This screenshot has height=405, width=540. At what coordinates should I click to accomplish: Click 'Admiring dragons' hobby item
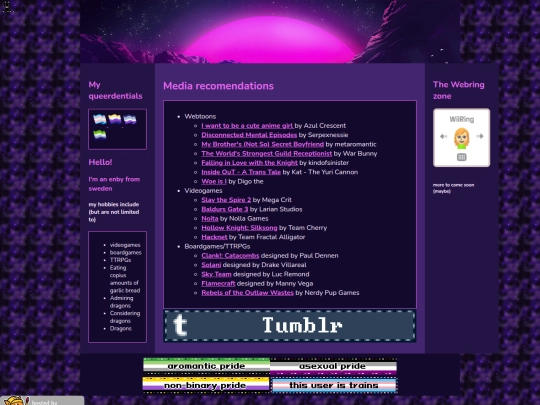click(122, 302)
